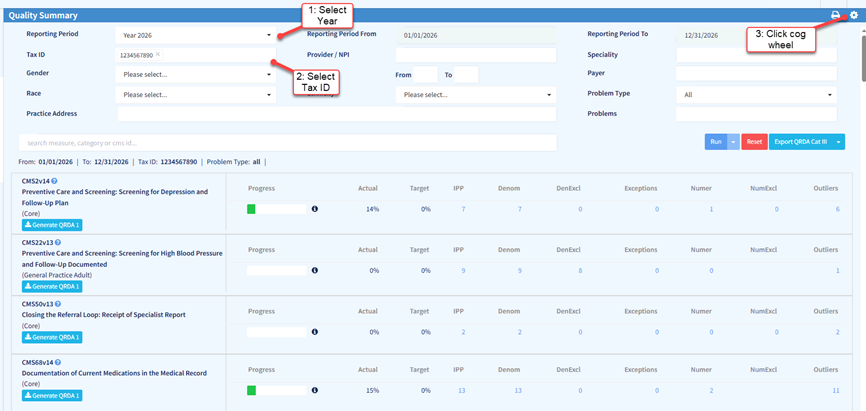Click the settings cog wheel icon
Viewport: 866px width, 411px height.
pyautogui.click(x=853, y=15)
